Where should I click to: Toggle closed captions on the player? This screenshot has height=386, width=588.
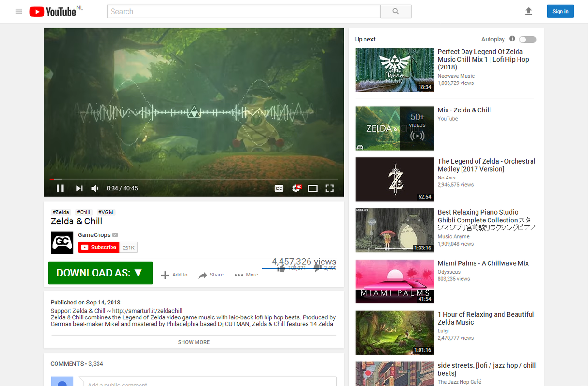tap(279, 188)
